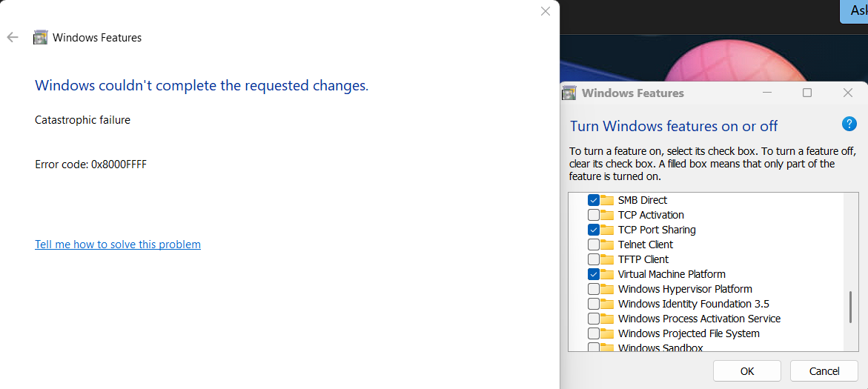This screenshot has height=389, width=868.
Task: Select the TCP Port Sharing label
Action: (657, 230)
